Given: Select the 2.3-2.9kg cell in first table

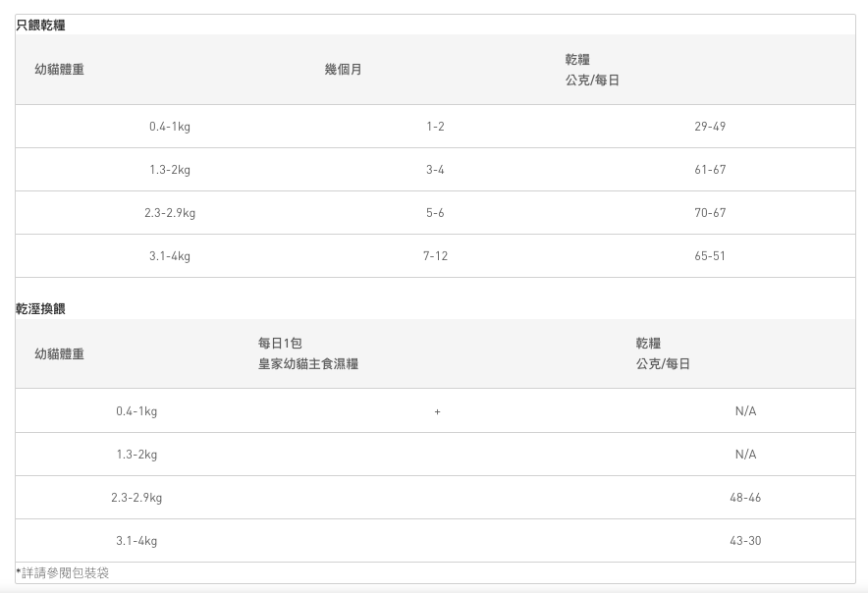Looking at the screenshot, I should (x=170, y=213).
